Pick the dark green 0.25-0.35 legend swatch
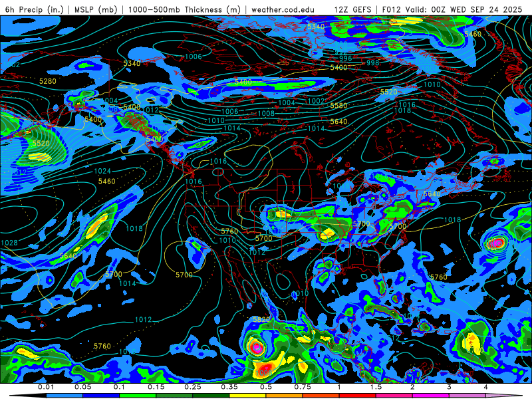This screenshot has height=399, width=532. point(211,396)
